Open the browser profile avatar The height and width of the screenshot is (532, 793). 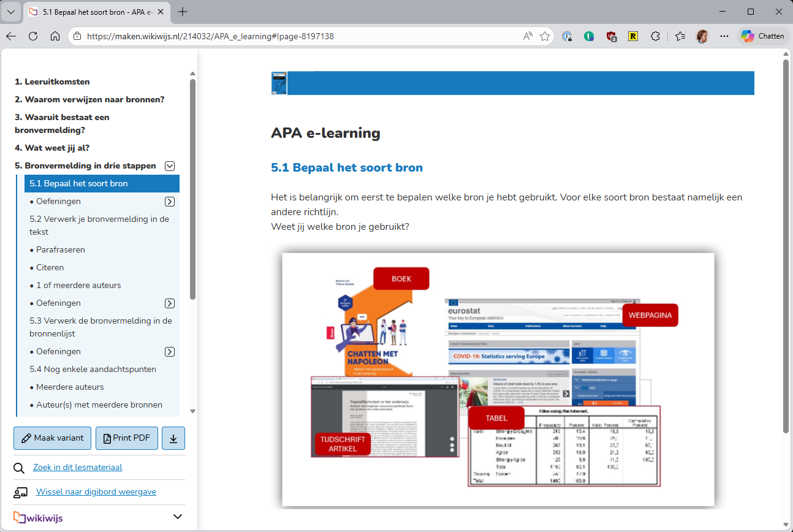coord(702,36)
